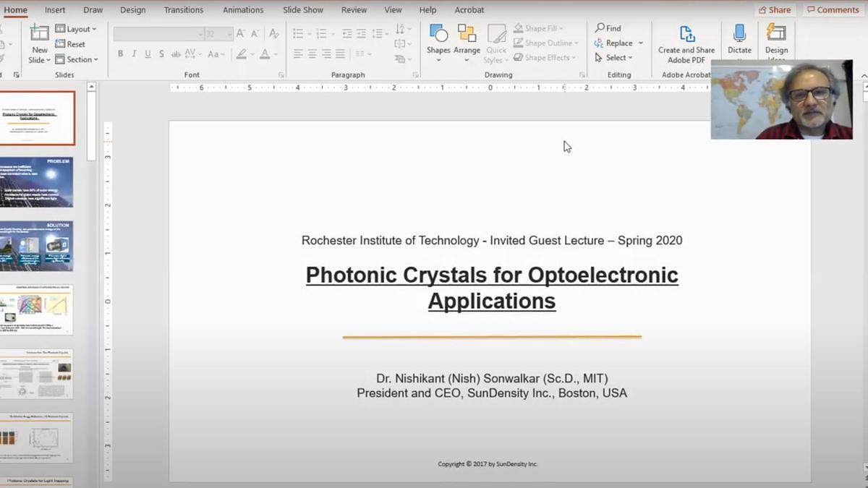The height and width of the screenshot is (488, 868).
Task: Apply the font color
Action: [x=265, y=54]
